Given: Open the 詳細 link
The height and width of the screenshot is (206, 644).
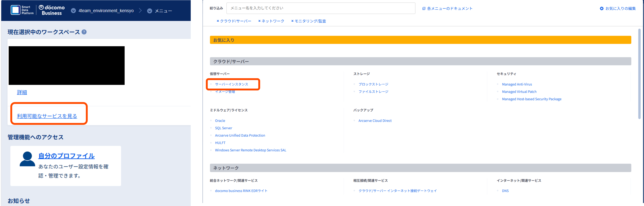Looking at the screenshot, I should click(x=22, y=92).
